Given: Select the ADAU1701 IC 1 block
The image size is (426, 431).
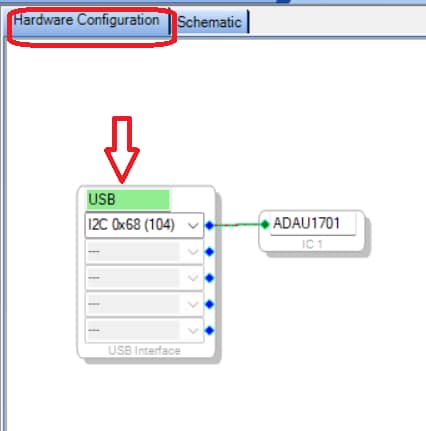Looking at the screenshot, I should coord(312,231).
